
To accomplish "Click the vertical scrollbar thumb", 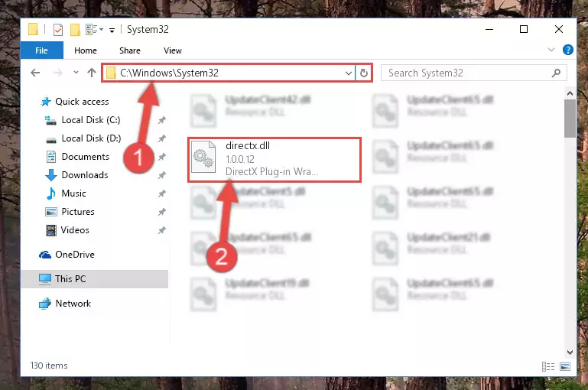I will tap(570, 119).
